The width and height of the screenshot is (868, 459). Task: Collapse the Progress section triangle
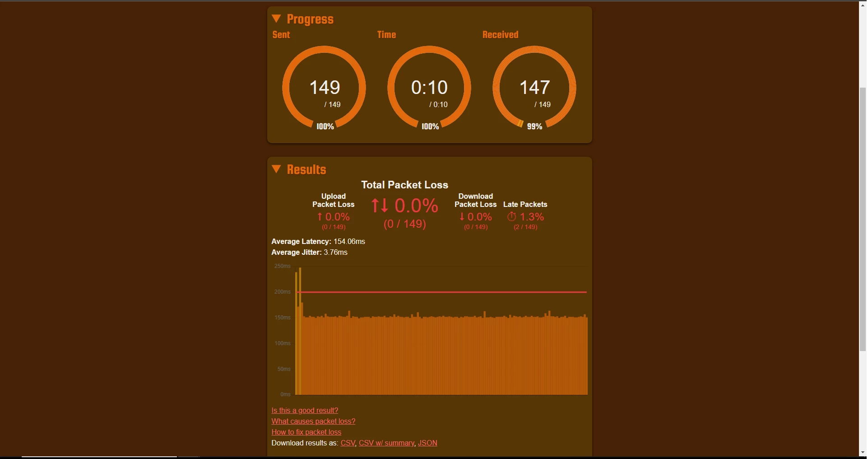click(x=276, y=19)
